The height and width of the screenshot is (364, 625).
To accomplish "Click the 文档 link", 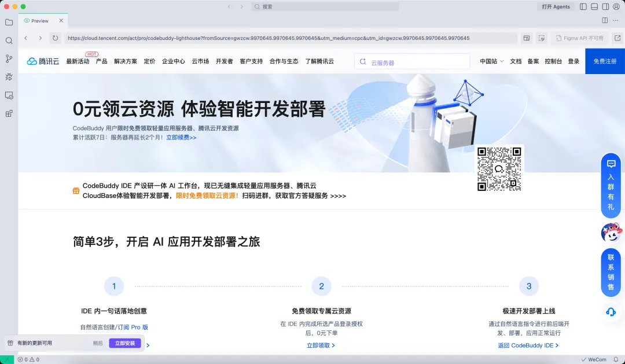I will point(516,61).
